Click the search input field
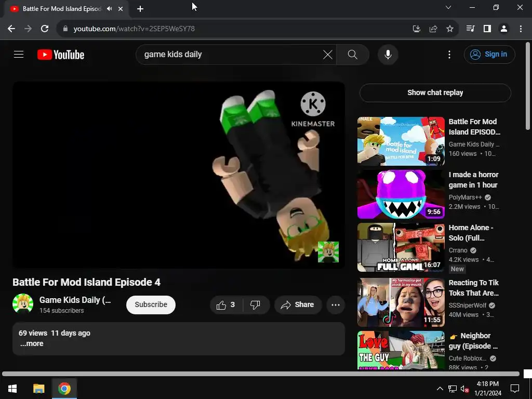Image resolution: width=532 pixels, height=399 pixels. click(231, 54)
